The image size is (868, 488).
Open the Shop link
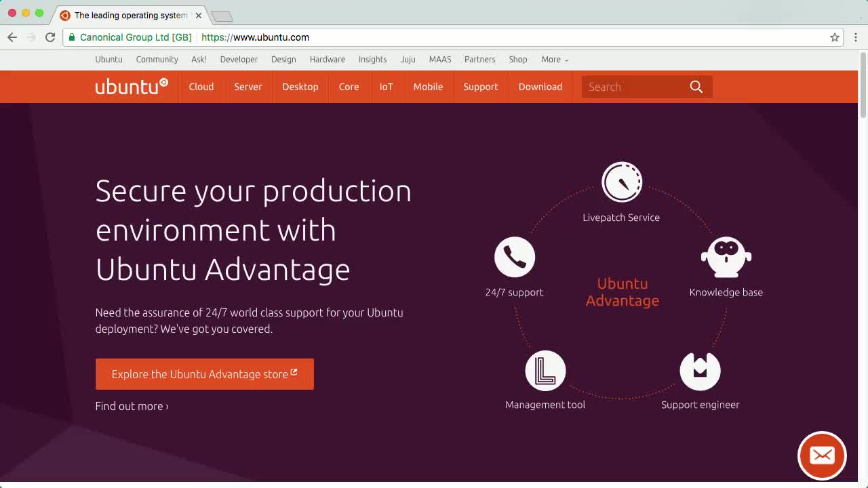click(x=518, y=60)
